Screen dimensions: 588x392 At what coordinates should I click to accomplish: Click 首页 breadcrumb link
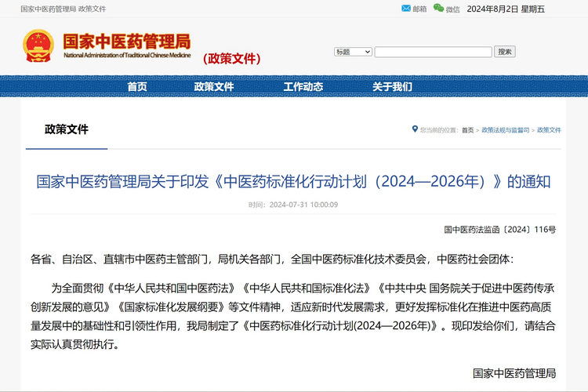point(467,130)
